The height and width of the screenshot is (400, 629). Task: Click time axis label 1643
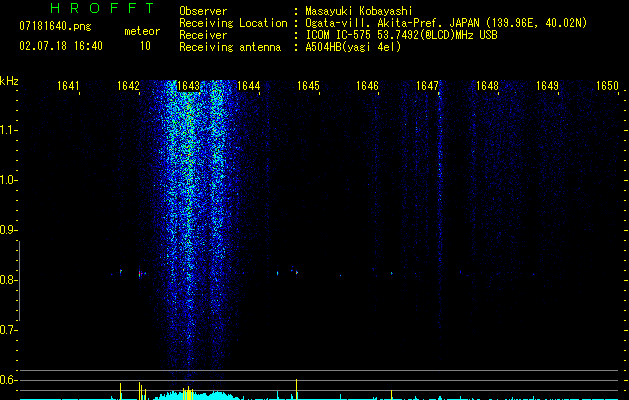(188, 85)
